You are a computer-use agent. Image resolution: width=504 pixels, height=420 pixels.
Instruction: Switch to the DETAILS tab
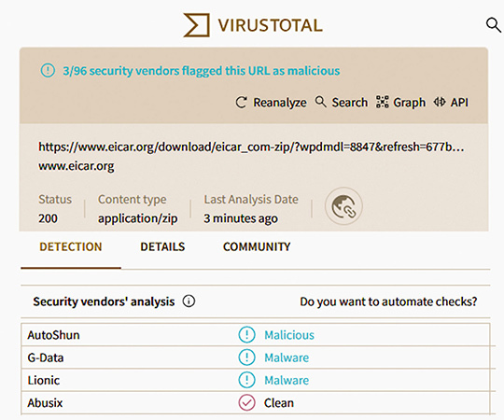[x=162, y=246]
